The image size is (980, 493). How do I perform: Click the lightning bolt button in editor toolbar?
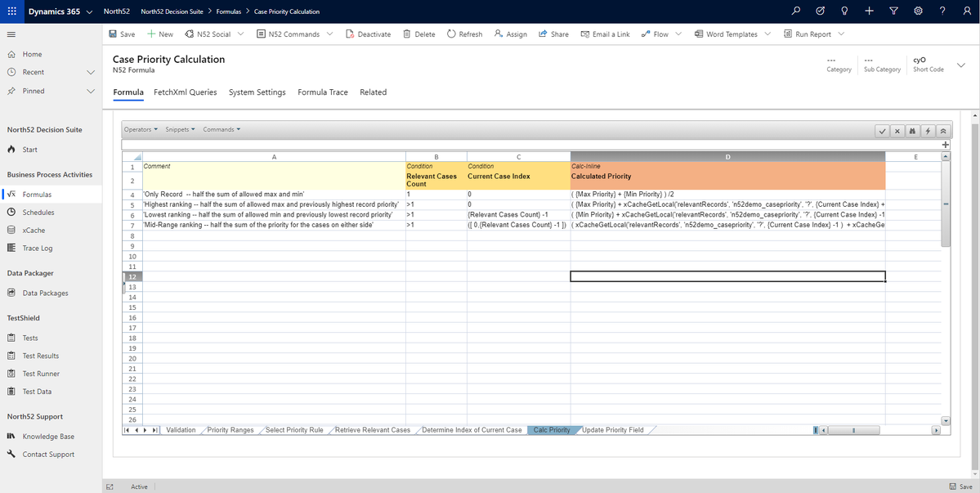tap(929, 131)
